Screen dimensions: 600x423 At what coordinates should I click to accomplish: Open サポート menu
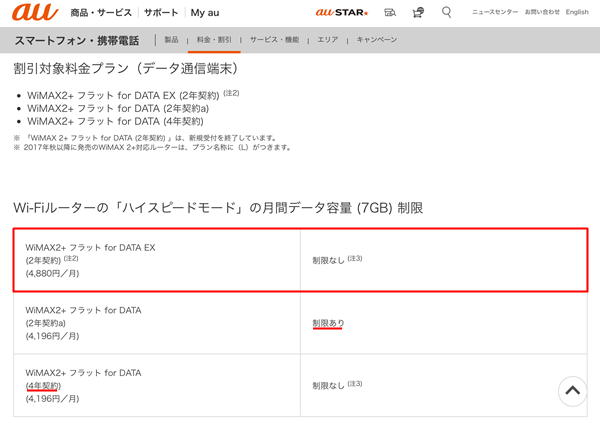(x=161, y=13)
